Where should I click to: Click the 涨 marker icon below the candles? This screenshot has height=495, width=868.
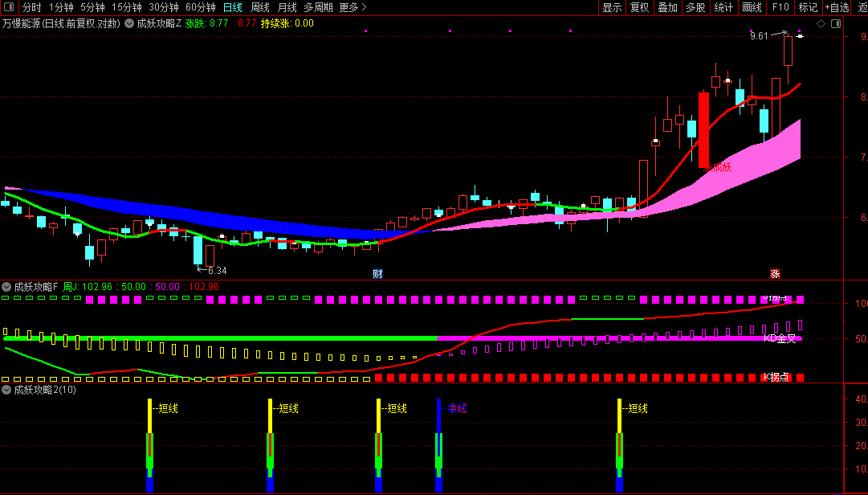tap(775, 273)
